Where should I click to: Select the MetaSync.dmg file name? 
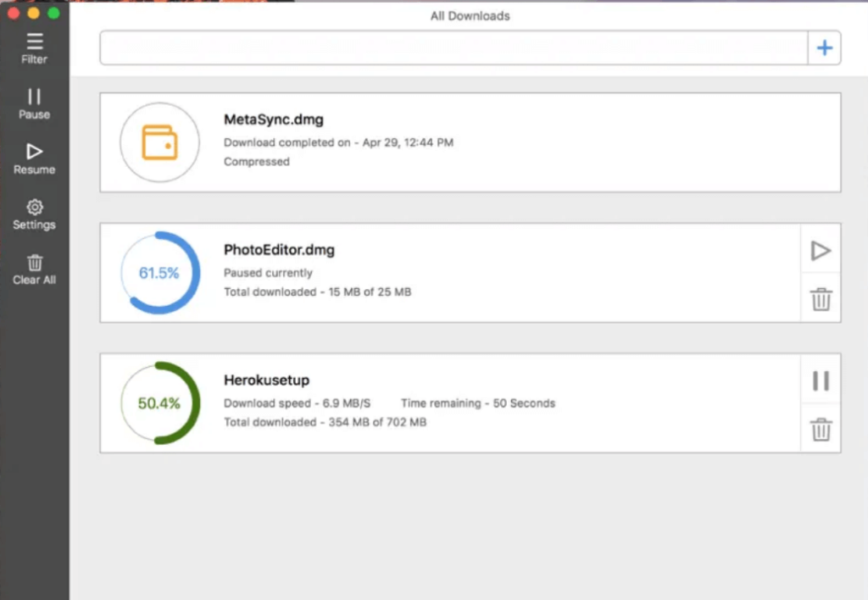(274, 119)
